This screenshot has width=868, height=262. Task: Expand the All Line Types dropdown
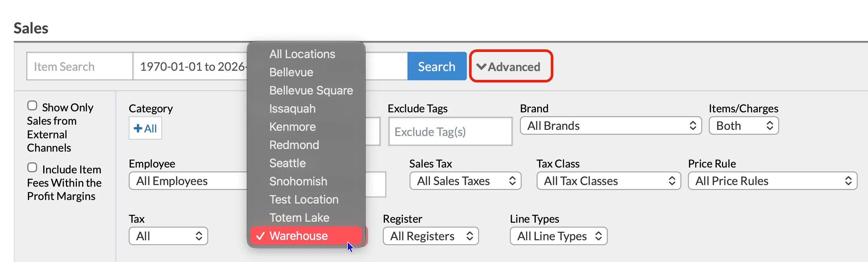point(558,236)
